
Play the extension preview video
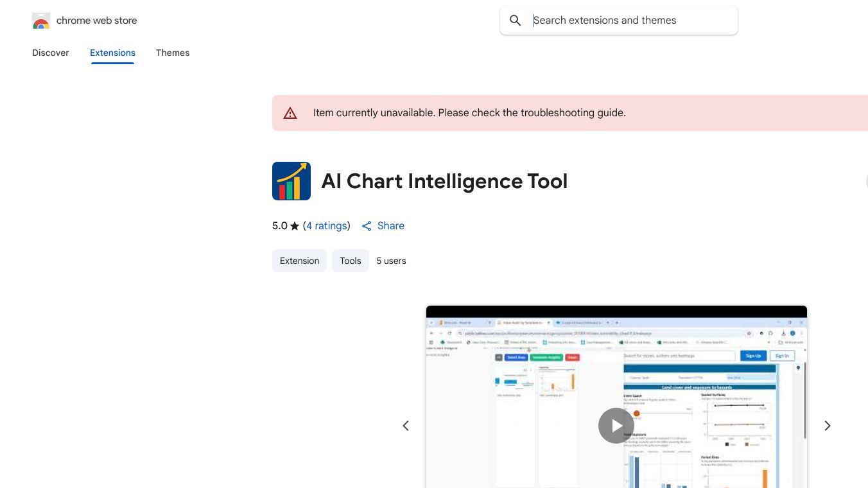(x=616, y=426)
